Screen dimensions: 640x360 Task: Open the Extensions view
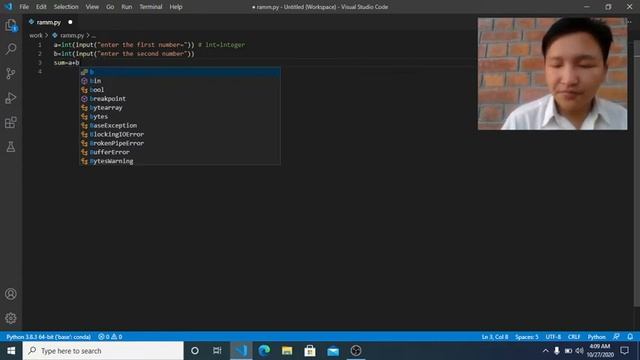point(11,122)
